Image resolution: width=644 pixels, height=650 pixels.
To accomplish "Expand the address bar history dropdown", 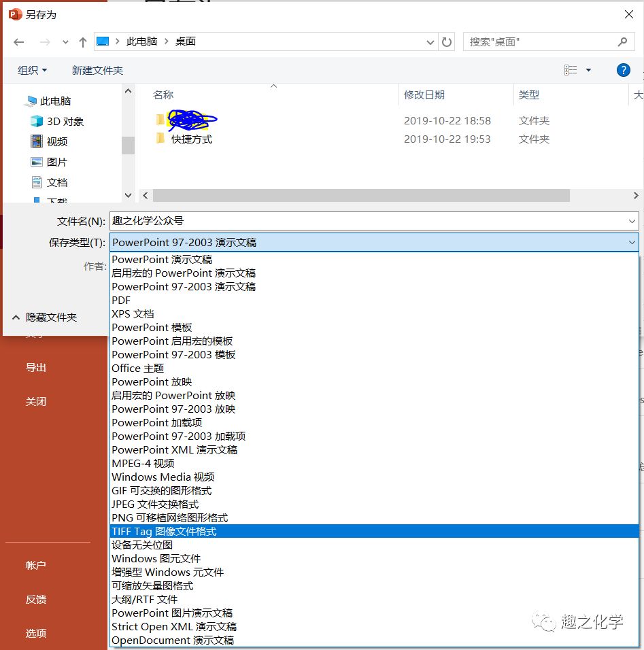I will pos(430,42).
